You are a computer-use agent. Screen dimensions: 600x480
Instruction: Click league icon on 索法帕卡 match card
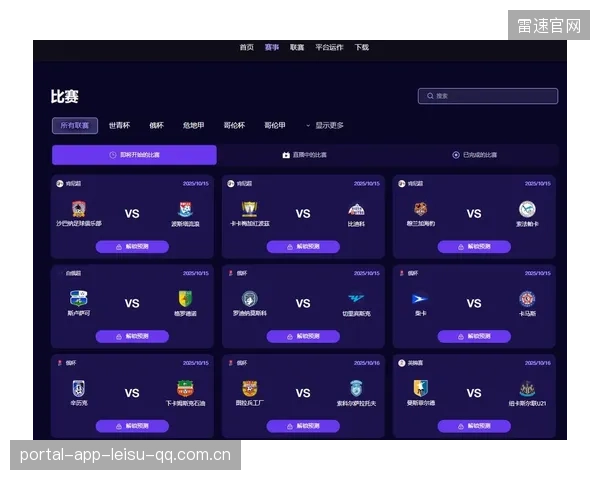(401, 184)
